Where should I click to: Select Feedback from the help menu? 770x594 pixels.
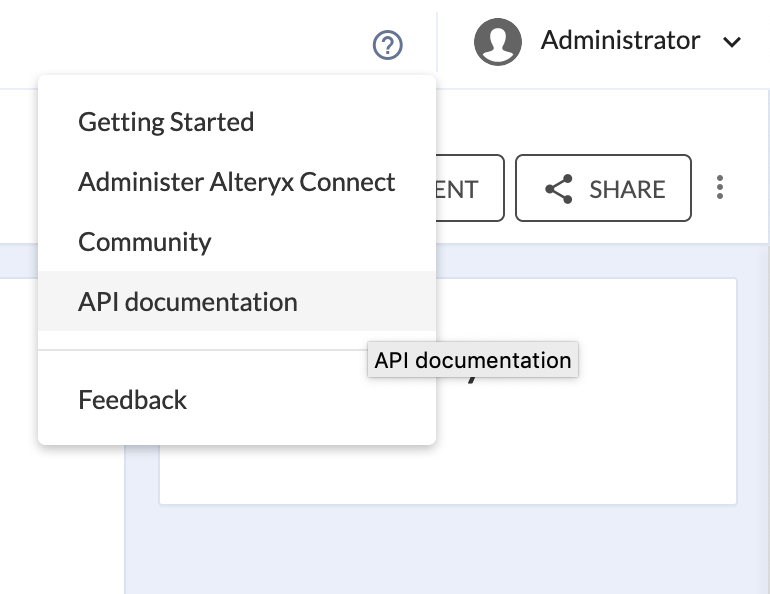point(133,400)
